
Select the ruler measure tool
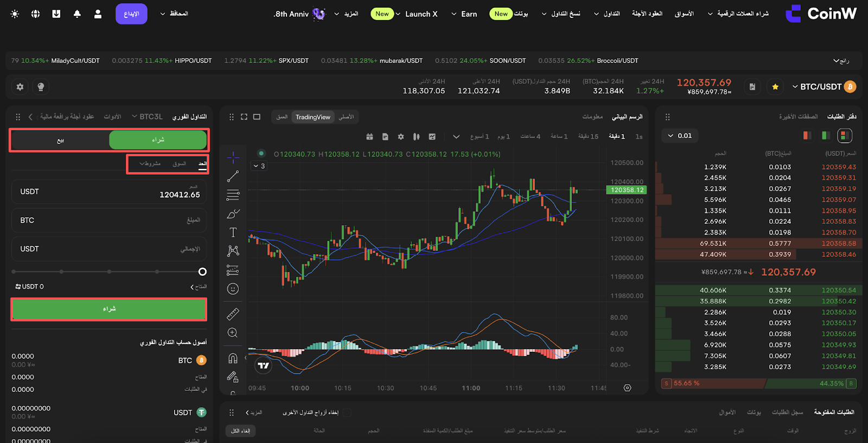233,314
